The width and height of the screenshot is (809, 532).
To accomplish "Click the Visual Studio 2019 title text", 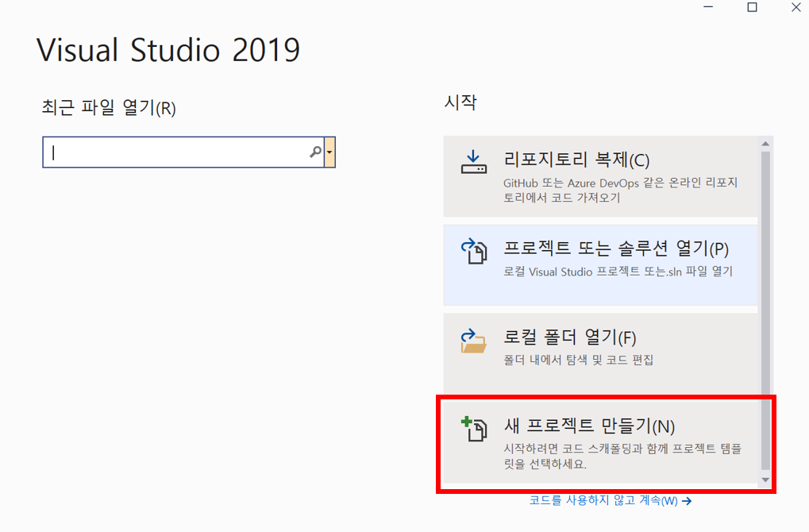I will coord(168,50).
